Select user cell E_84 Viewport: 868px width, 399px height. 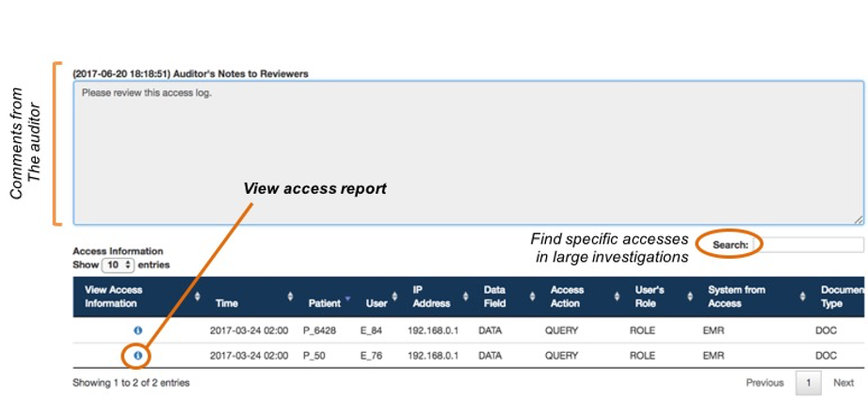click(370, 331)
